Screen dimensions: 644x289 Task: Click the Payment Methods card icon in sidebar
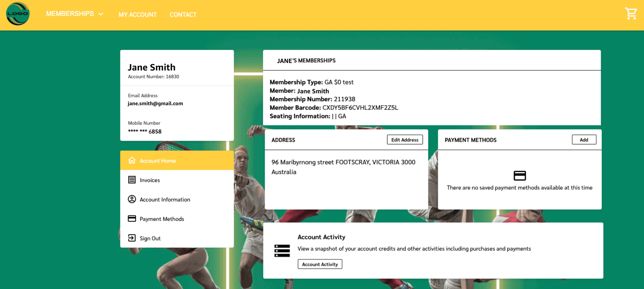(132, 219)
